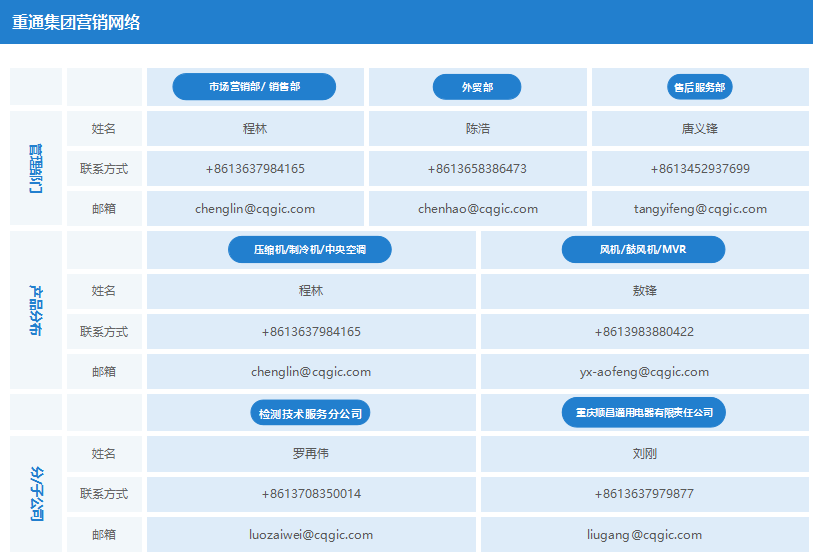Image resolution: width=813 pixels, height=555 pixels.
Task: Click the email liugang@cqgic.com
Action: [644, 535]
